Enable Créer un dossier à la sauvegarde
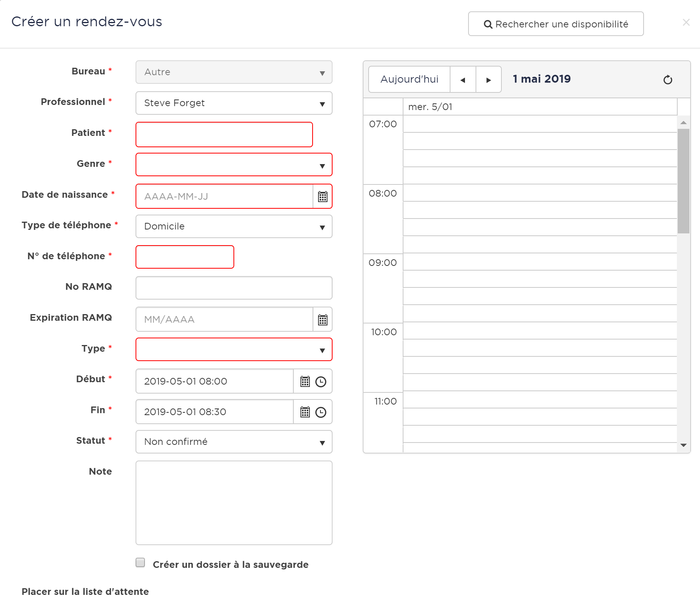The image size is (700, 598). (x=140, y=563)
